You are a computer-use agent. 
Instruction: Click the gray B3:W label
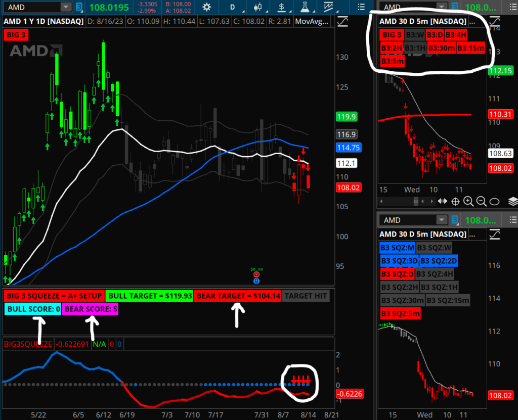415,35
